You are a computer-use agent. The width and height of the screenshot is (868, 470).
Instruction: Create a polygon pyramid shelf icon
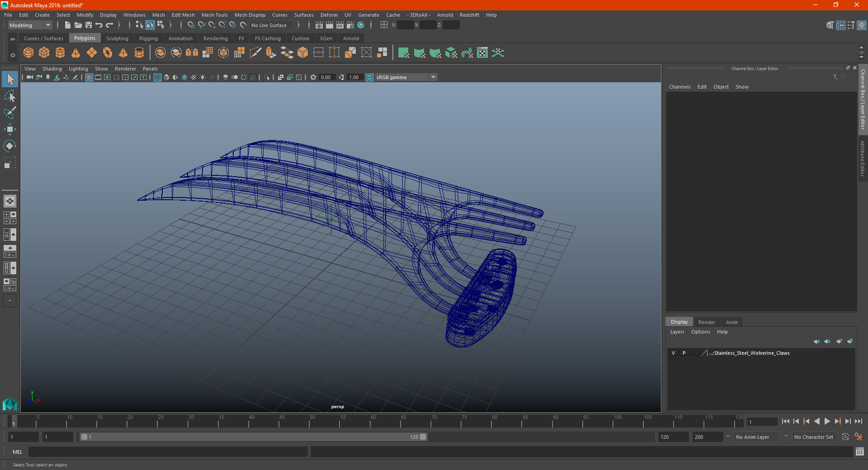123,53
